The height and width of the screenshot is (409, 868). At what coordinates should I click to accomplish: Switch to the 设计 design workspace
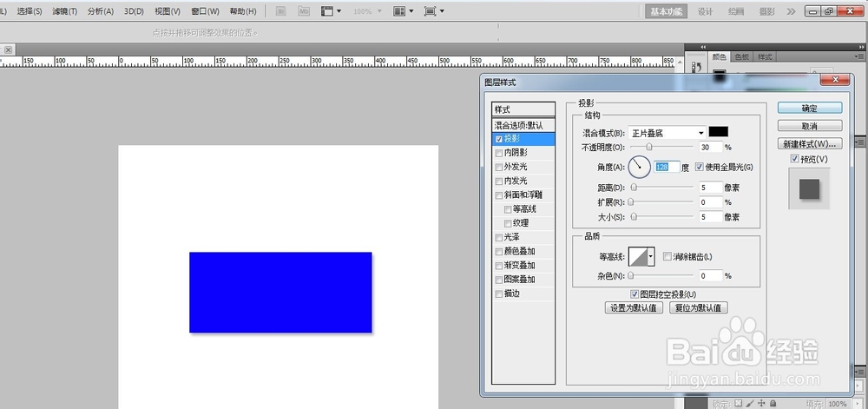tap(705, 11)
